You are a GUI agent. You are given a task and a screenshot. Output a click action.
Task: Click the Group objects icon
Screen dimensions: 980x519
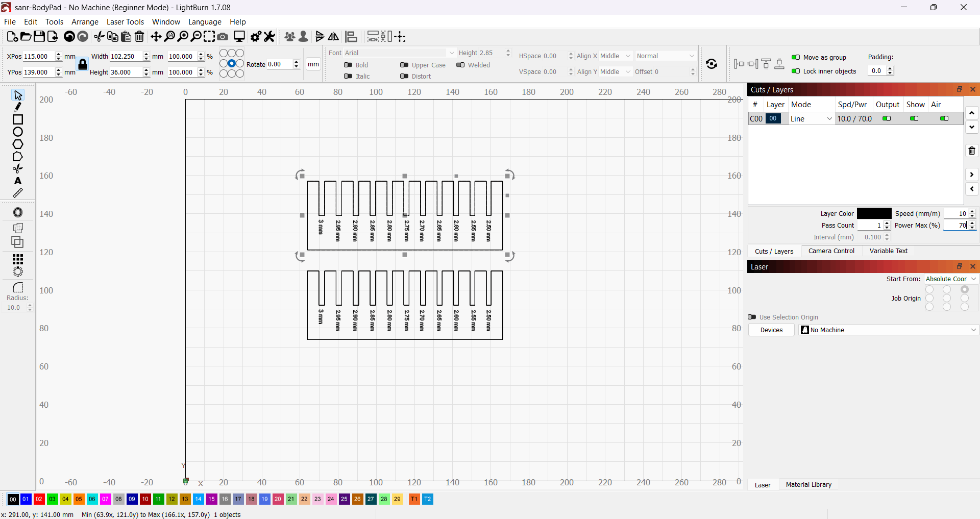(290, 36)
